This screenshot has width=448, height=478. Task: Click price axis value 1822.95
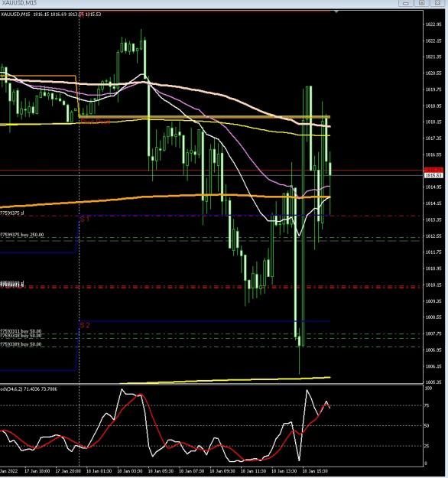click(x=433, y=24)
